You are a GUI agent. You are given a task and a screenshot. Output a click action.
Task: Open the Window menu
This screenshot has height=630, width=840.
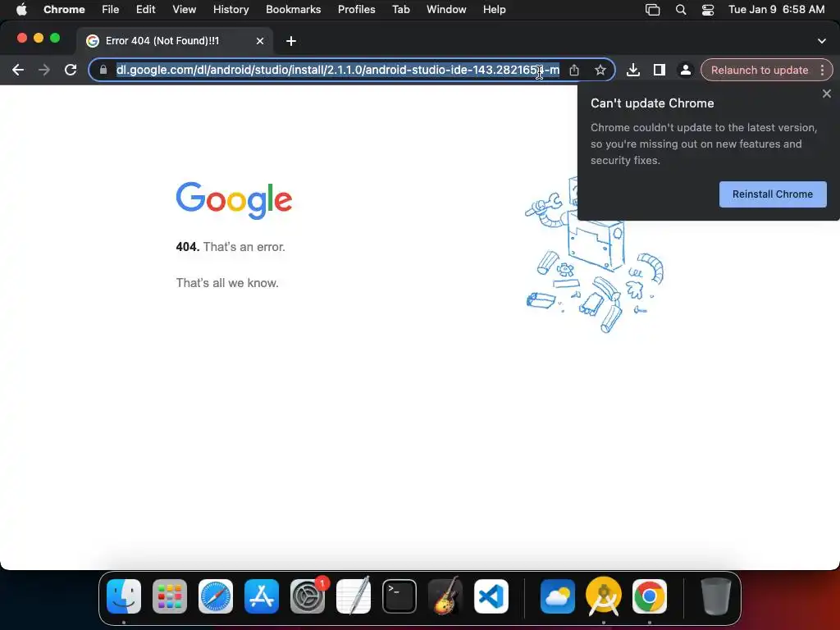pos(446,9)
